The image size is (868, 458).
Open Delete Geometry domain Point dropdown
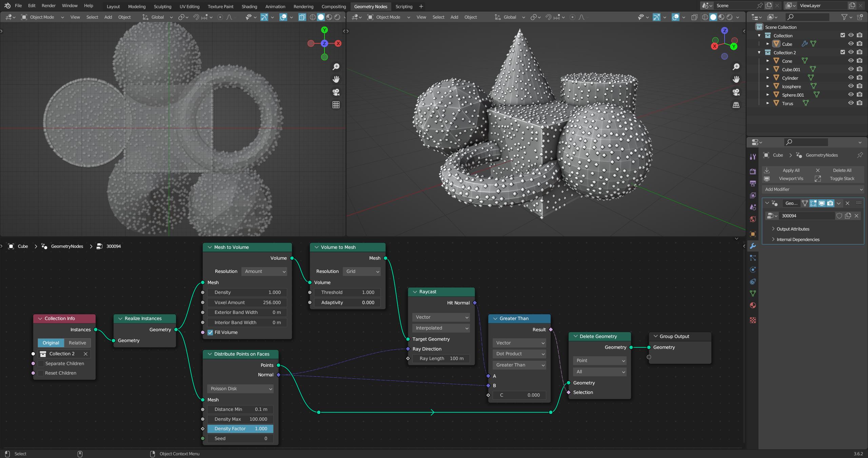coord(599,360)
